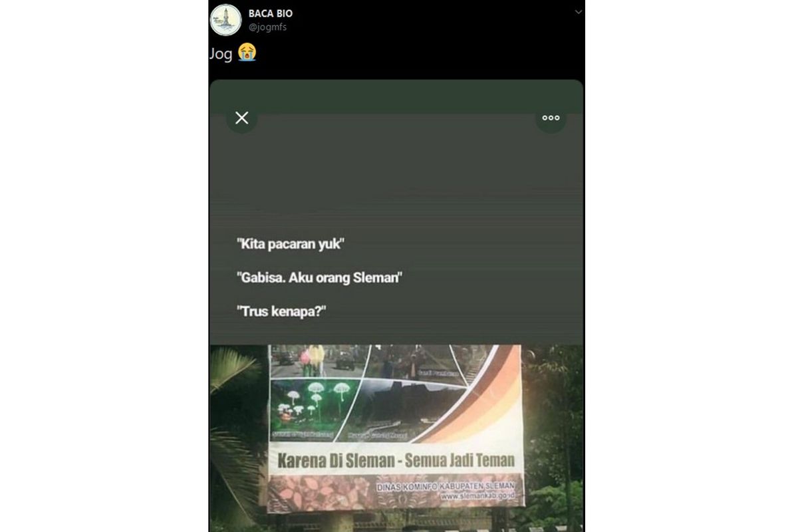
Task: Select the tweet text "Jog"
Action: [x=221, y=54]
